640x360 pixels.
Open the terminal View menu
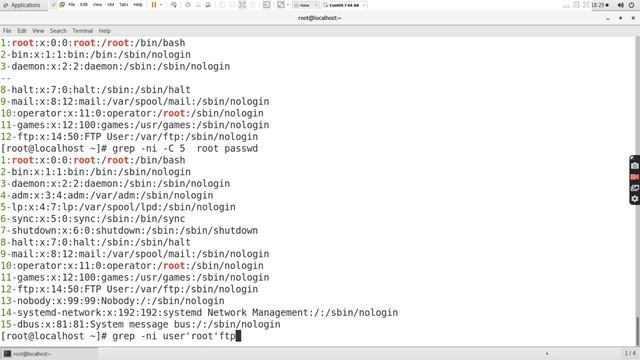coord(38,31)
